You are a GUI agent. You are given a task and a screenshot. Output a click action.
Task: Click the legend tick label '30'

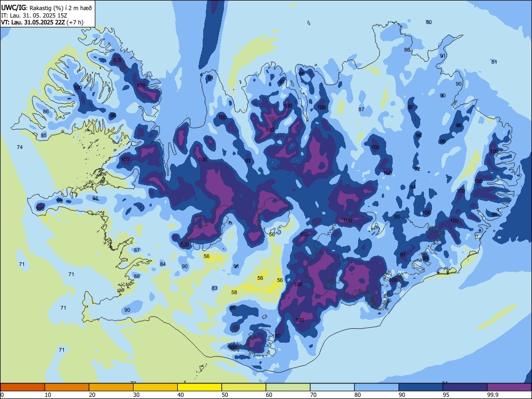(x=136, y=395)
